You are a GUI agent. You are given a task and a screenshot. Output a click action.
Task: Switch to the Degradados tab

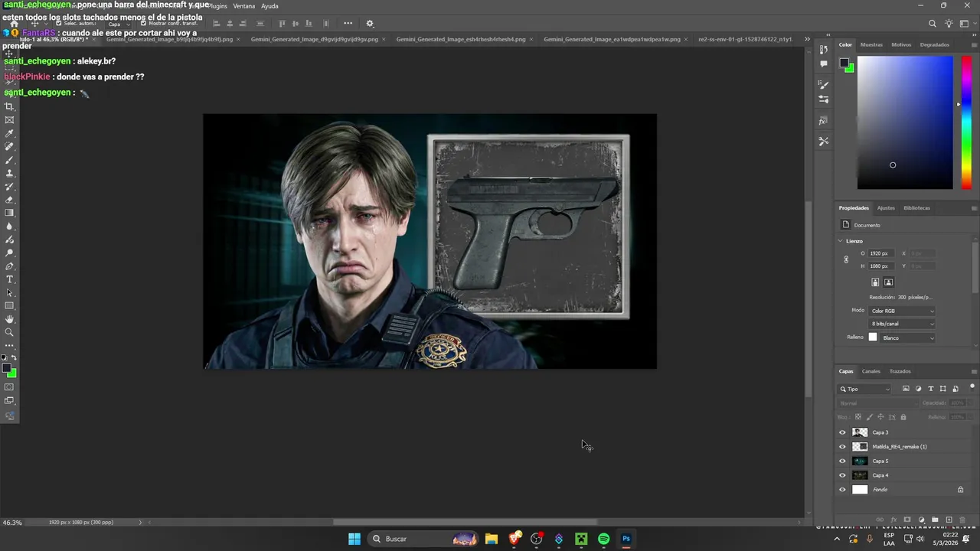coord(935,44)
